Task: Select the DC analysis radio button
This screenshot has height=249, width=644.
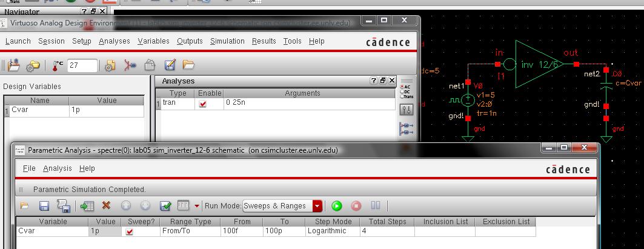Action: coord(402,91)
